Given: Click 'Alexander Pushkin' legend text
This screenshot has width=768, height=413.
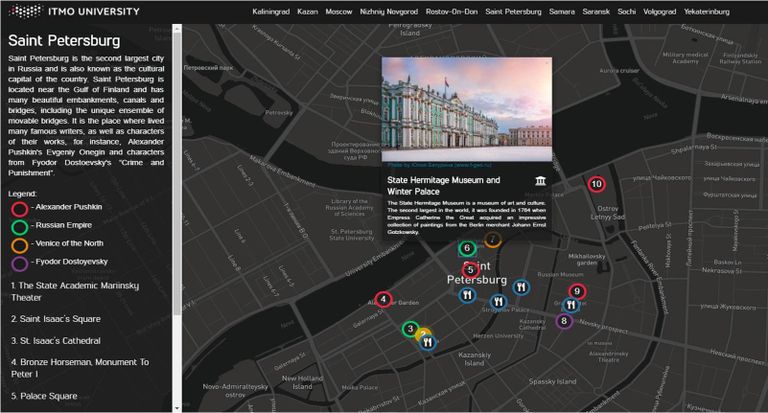Looking at the screenshot, I should [x=69, y=207].
